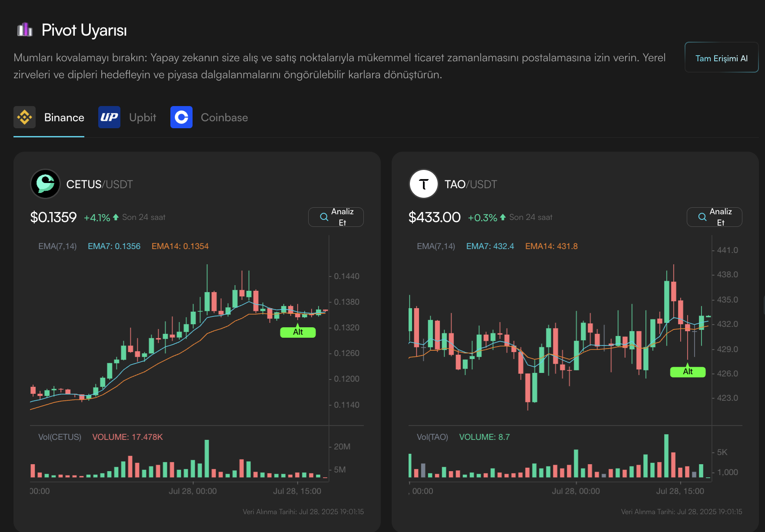Click the CETUS coin logo
This screenshot has width=765, height=532.
tap(46, 184)
